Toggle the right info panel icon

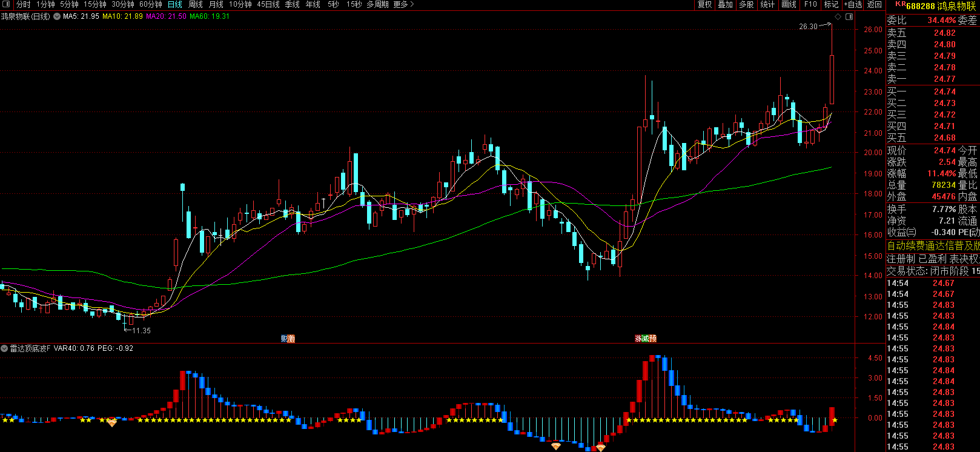[x=850, y=17]
